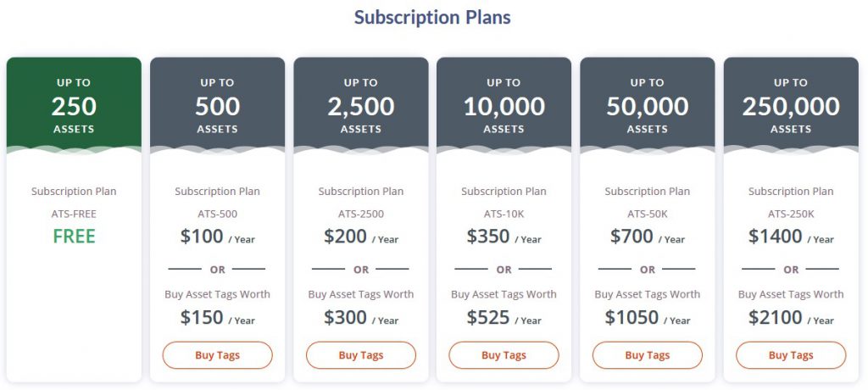Click the Up to 10,000 Assets header
868x390 pixels.
504,106
